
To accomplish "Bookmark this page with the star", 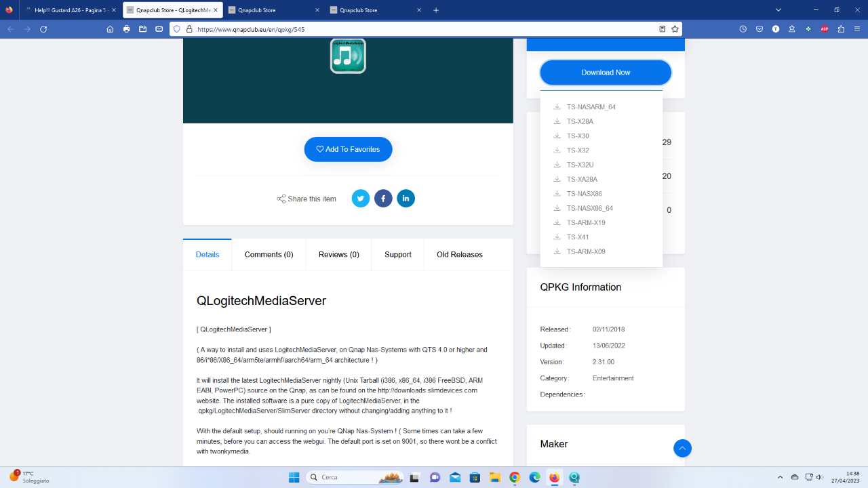I will 675,29.
